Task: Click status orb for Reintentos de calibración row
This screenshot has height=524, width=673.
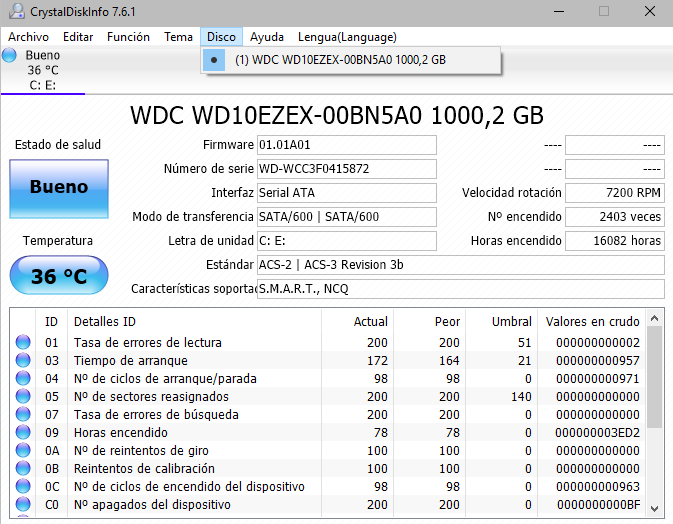Action: pyautogui.click(x=23, y=468)
